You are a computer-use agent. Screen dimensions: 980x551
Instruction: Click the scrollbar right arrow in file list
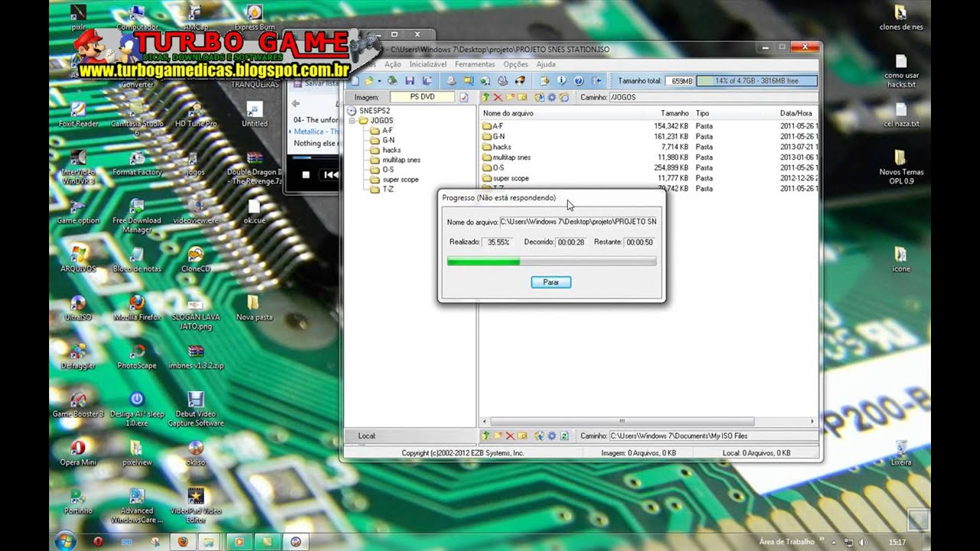point(812,421)
